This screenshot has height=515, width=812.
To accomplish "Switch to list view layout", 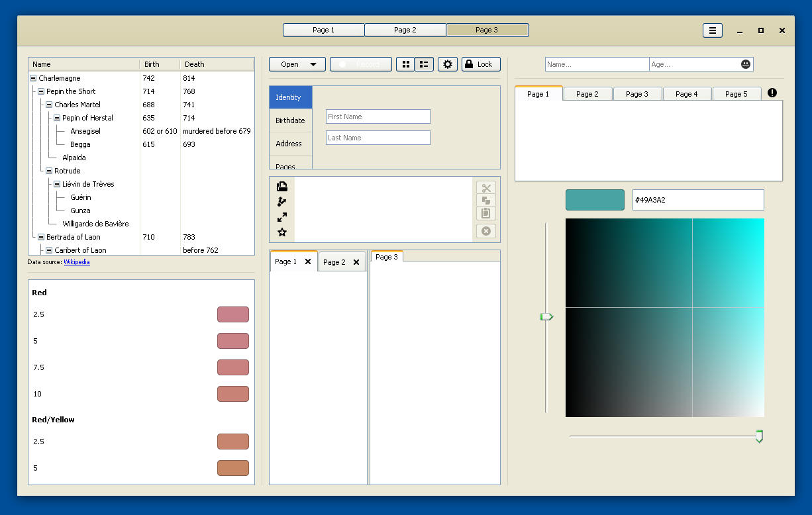I will pos(424,64).
